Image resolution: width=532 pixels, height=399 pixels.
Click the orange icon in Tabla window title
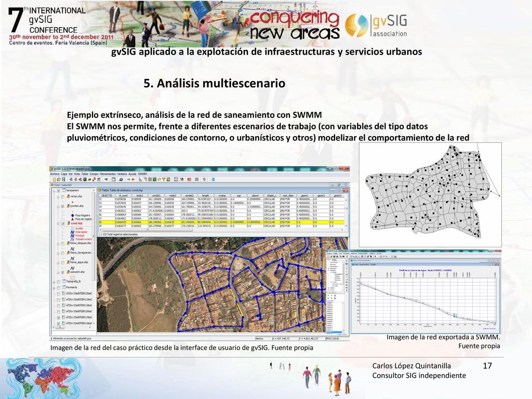point(99,190)
